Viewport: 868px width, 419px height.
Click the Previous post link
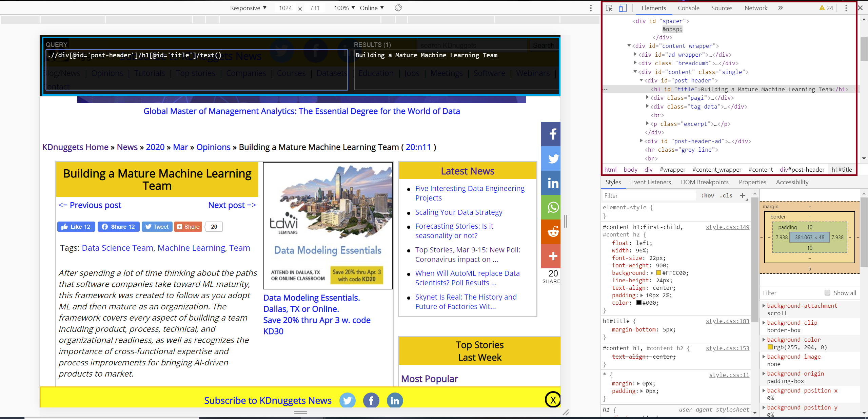(x=90, y=205)
